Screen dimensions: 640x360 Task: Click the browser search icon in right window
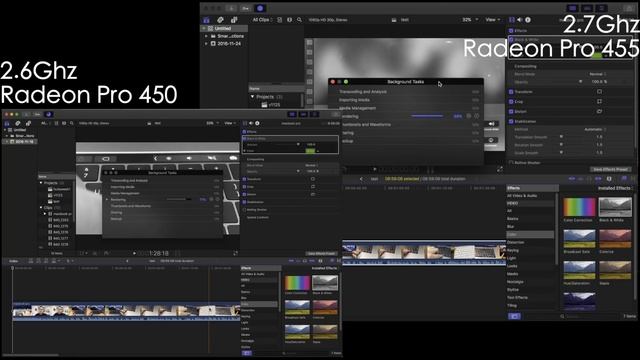(x=299, y=20)
